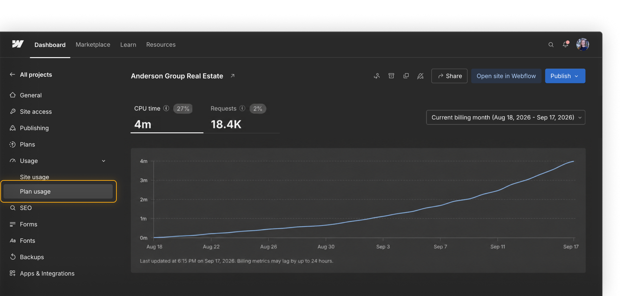Open the Resources tab
Image resolution: width=644 pixels, height=296 pixels.
click(161, 45)
